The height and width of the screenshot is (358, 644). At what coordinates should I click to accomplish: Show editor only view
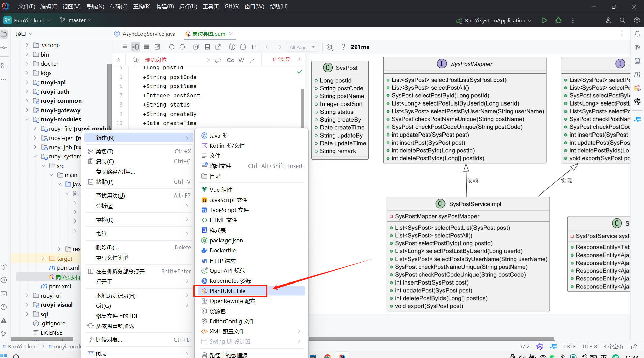pyautogui.click(x=125, y=47)
